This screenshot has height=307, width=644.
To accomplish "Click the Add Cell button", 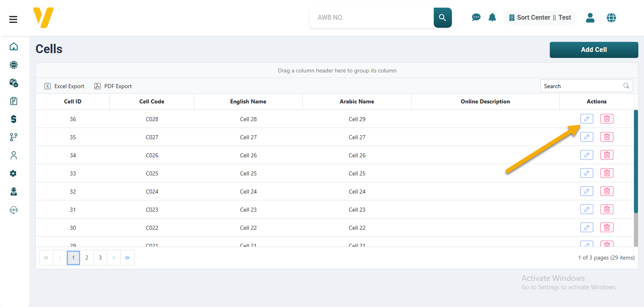I will (593, 50).
